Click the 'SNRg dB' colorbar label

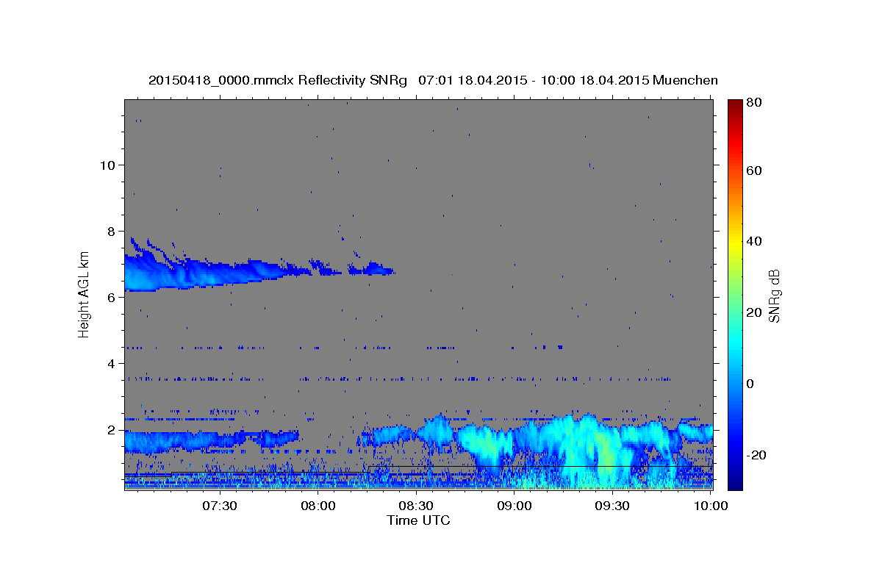[774, 295]
